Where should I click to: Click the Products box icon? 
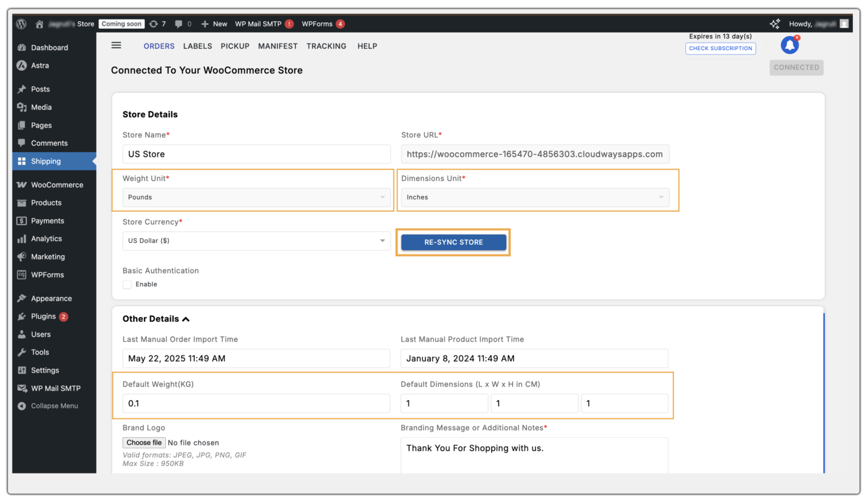22,203
